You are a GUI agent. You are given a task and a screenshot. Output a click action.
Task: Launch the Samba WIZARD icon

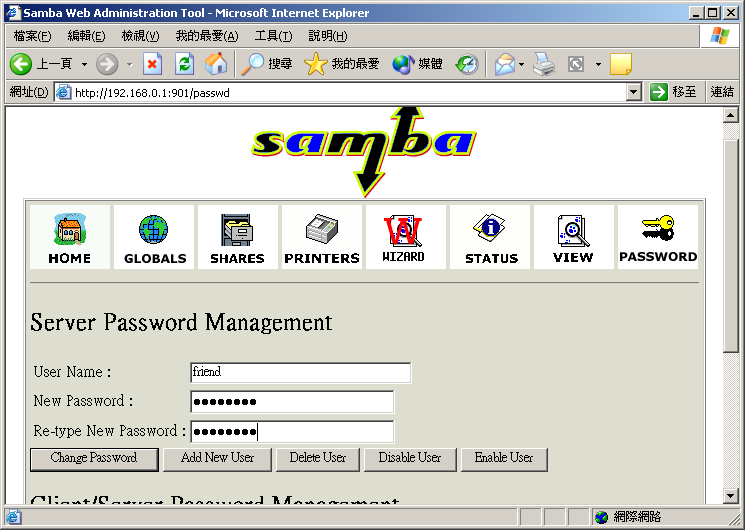(x=404, y=238)
